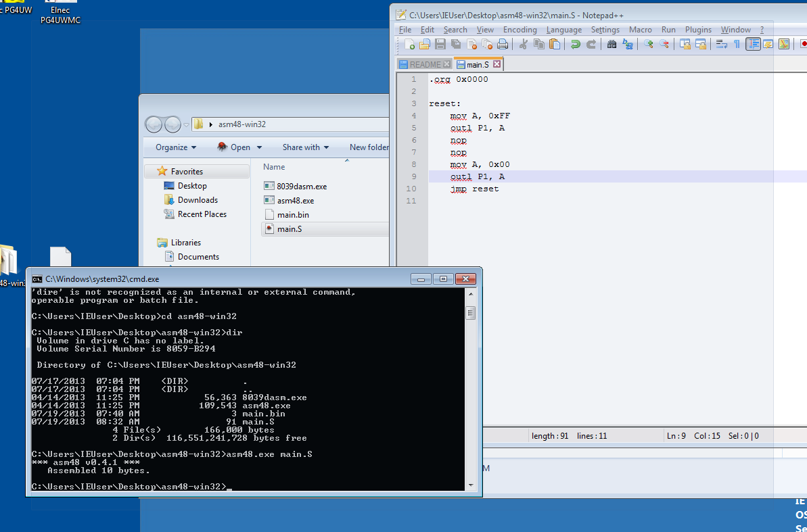The image size is (807, 532).
Task: Open the dropdown arrow beside Explorer's Open button
Action: tap(259, 147)
